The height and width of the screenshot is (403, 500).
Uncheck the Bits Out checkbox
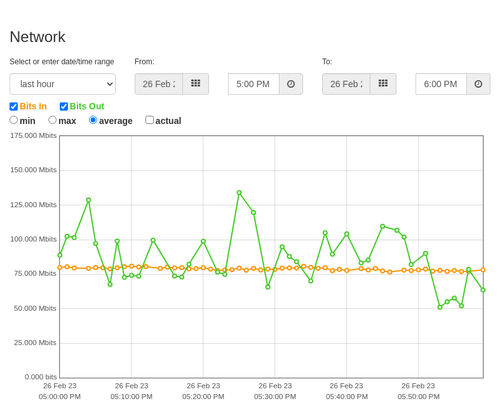(x=64, y=106)
